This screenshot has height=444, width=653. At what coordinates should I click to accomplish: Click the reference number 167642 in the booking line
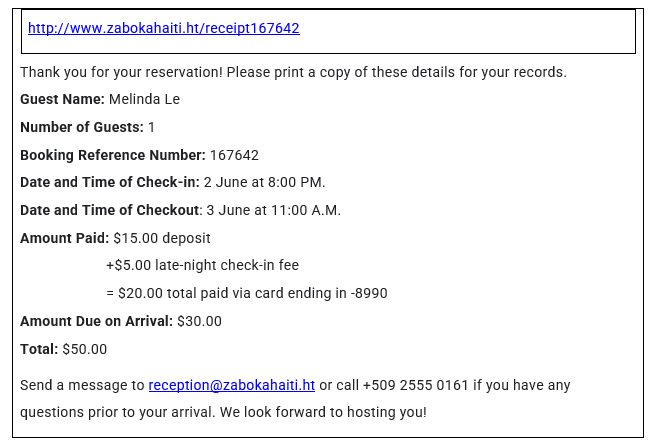(234, 155)
